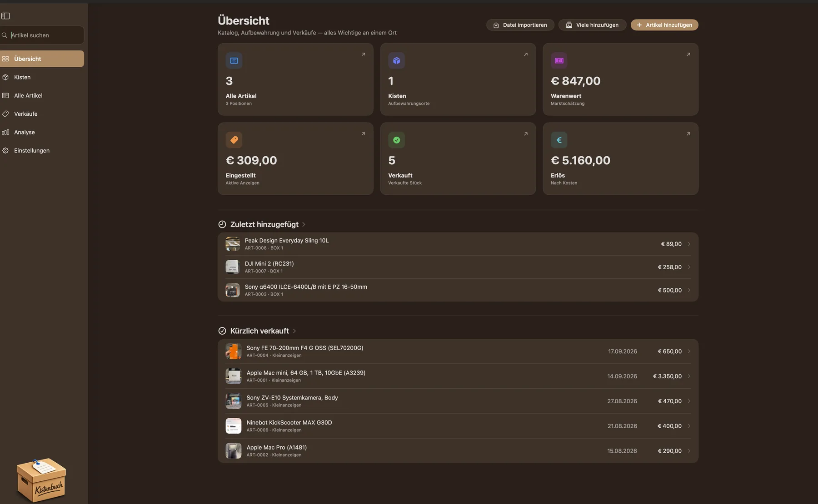Screen dimensions: 818x504
Task: Click Datei importieren button
Action: [x=520, y=25]
